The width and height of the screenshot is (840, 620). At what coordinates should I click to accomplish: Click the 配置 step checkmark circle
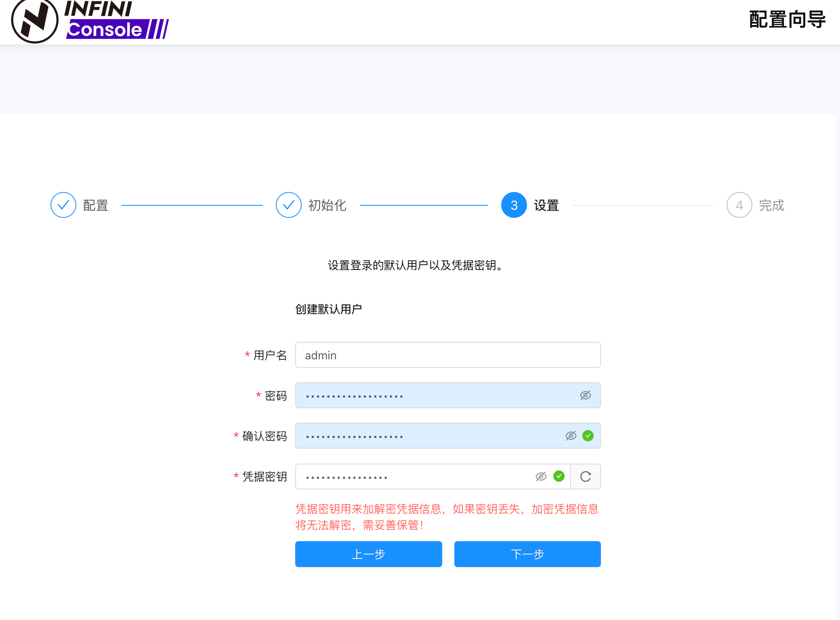pos(63,205)
